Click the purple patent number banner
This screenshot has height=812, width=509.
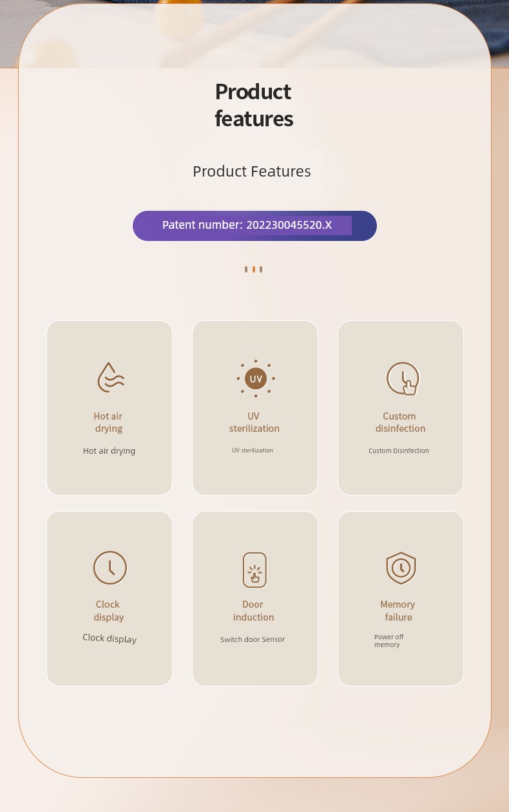(254, 226)
